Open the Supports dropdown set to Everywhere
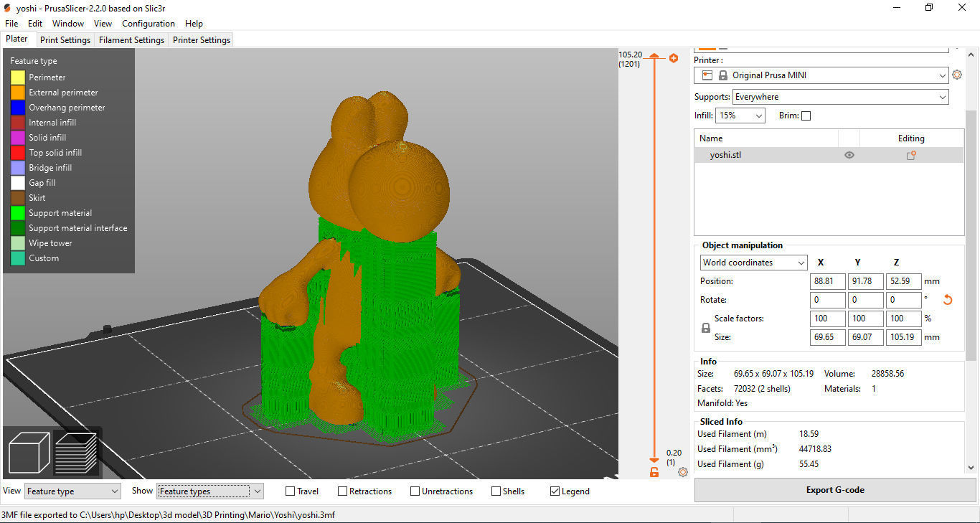The height and width of the screenshot is (523, 980). [x=840, y=97]
